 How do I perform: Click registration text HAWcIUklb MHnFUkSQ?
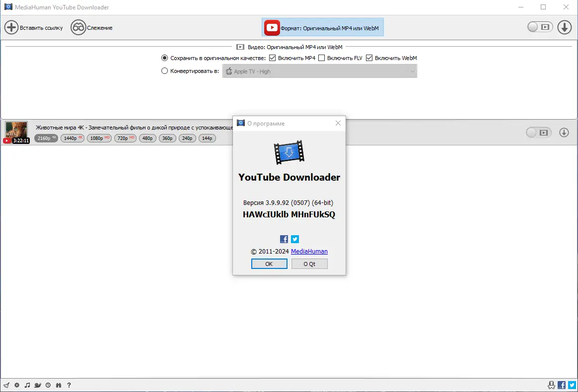(x=289, y=214)
